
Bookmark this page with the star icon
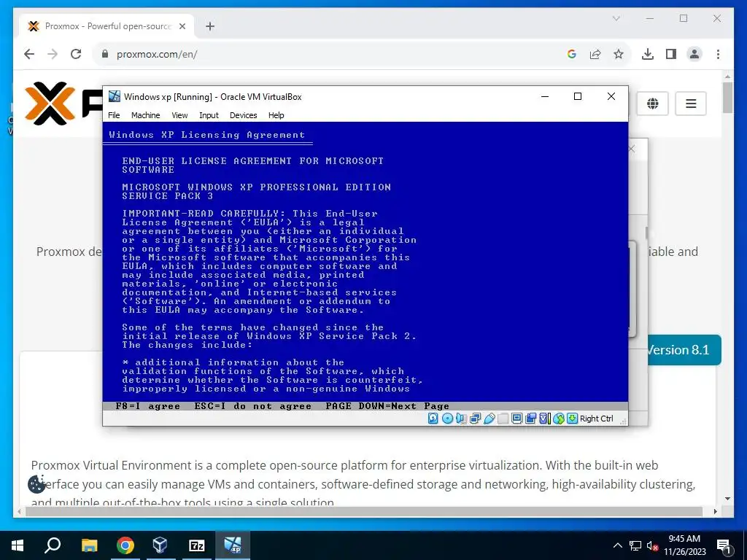click(619, 54)
